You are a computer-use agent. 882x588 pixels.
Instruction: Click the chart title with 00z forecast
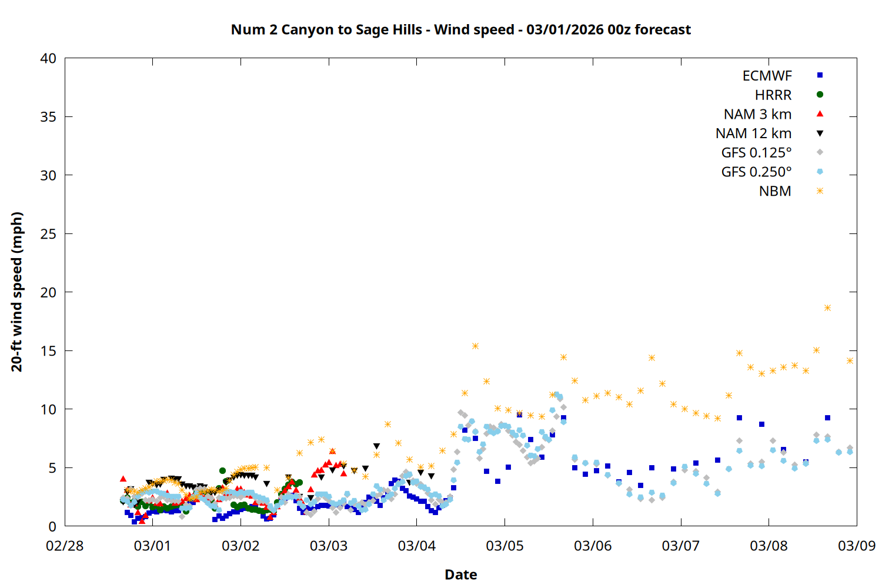(460, 29)
